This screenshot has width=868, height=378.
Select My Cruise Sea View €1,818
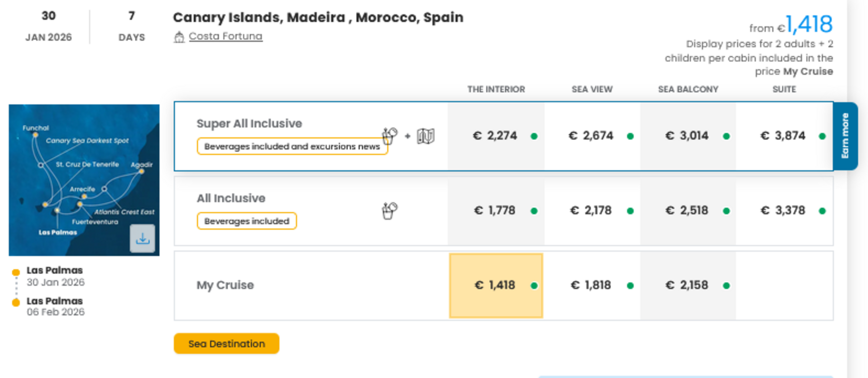click(591, 285)
